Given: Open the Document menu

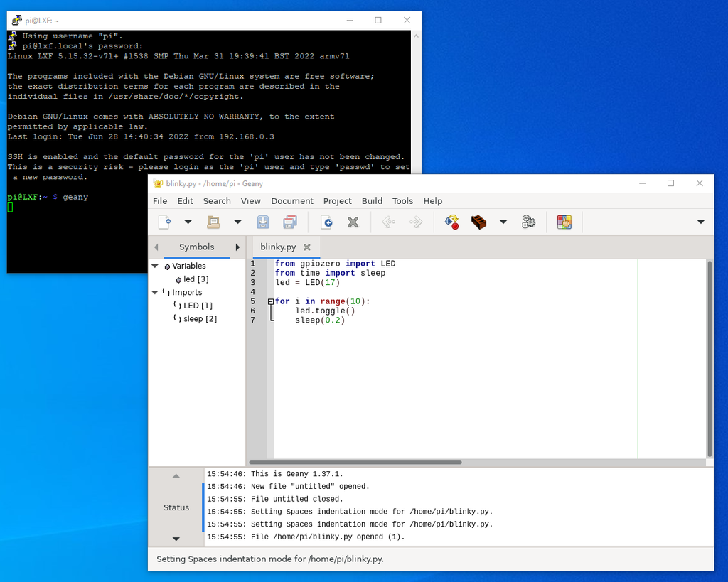Looking at the screenshot, I should (x=291, y=200).
